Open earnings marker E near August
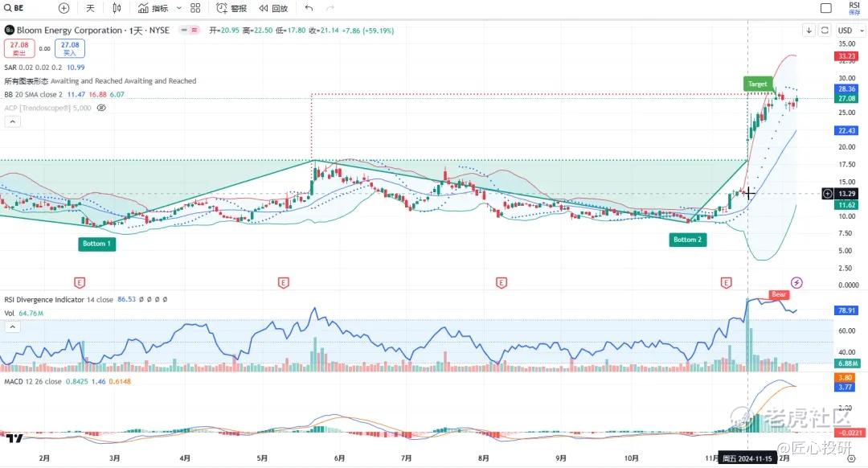The image size is (868, 468). 501,283
